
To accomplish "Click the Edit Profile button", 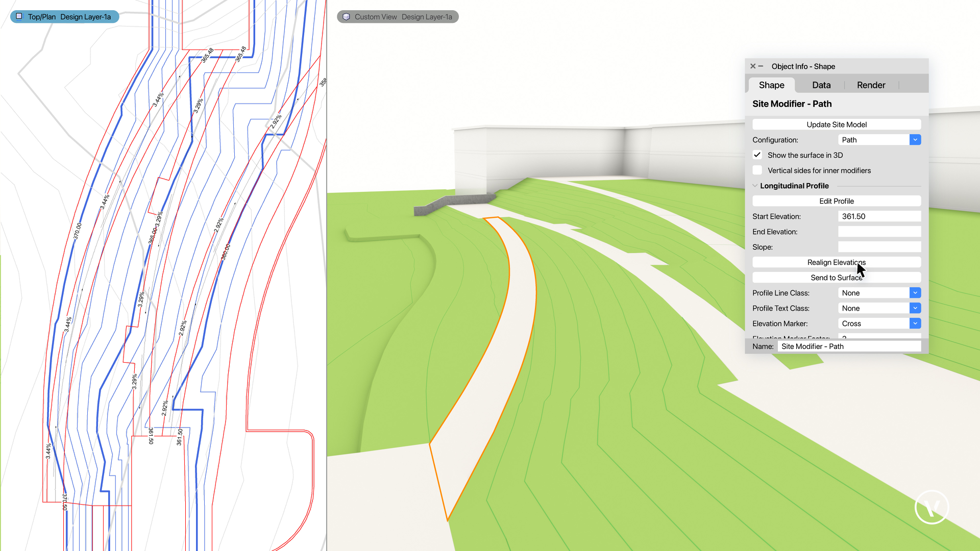I will pyautogui.click(x=837, y=201).
